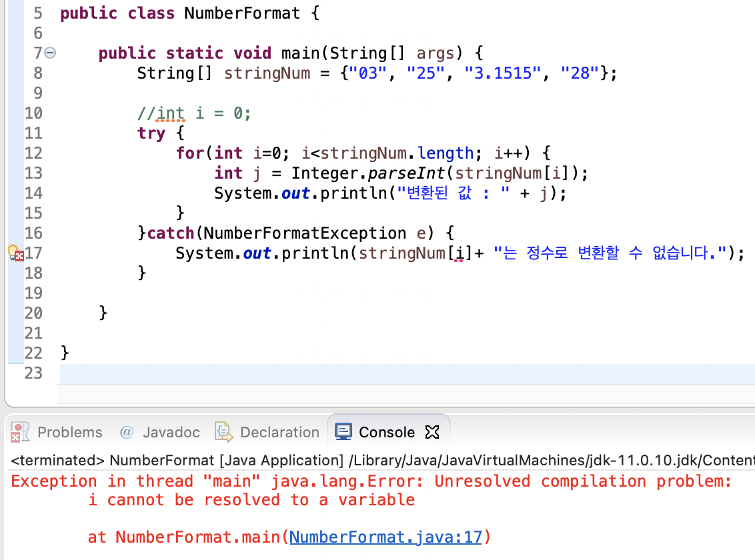755x560 pixels.
Task: Click line number 12 in the gutter
Action: click(x=33, y=153)
